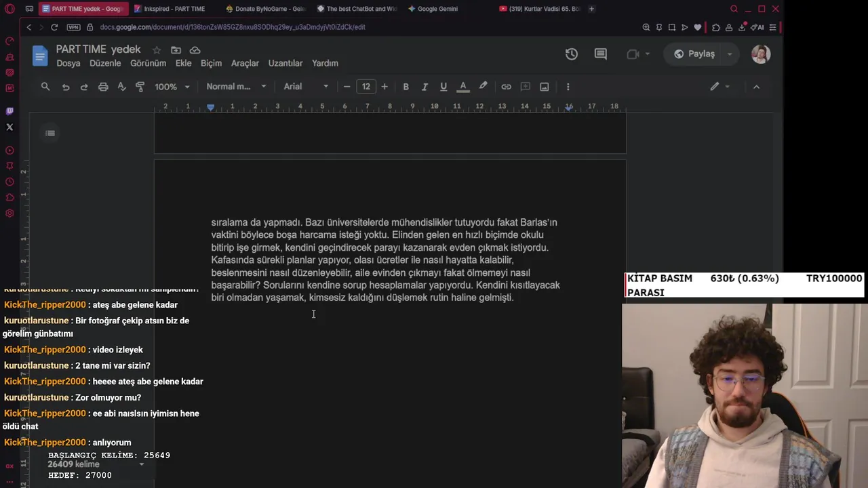Open the move to folder icon

[x=176, y=50]
